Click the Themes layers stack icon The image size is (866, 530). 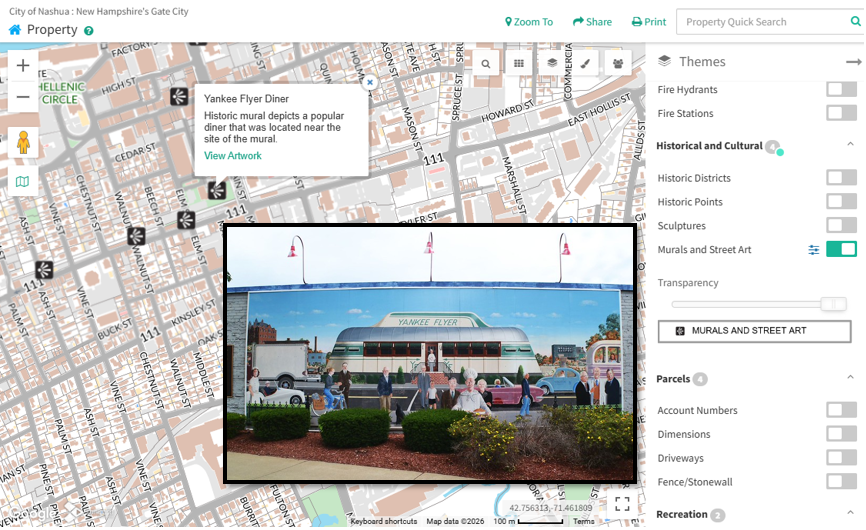664,61
